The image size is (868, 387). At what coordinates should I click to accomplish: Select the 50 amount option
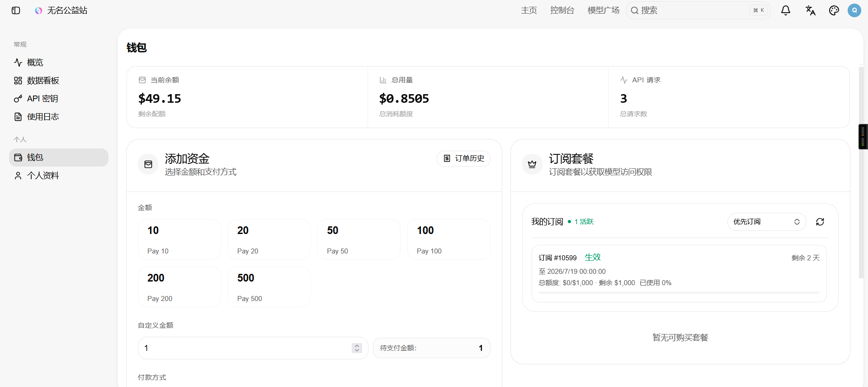[x=359, y=239]
